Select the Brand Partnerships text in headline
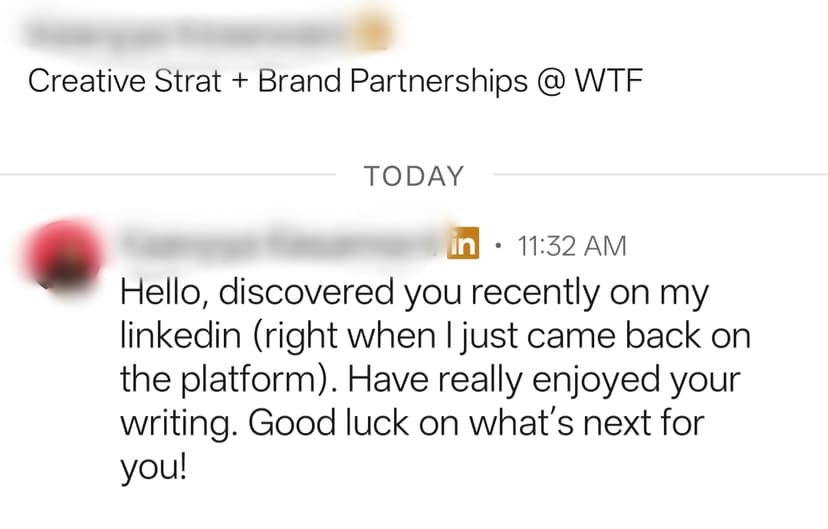This screenshot has height=529, width=828. click(x=391, y=82)
